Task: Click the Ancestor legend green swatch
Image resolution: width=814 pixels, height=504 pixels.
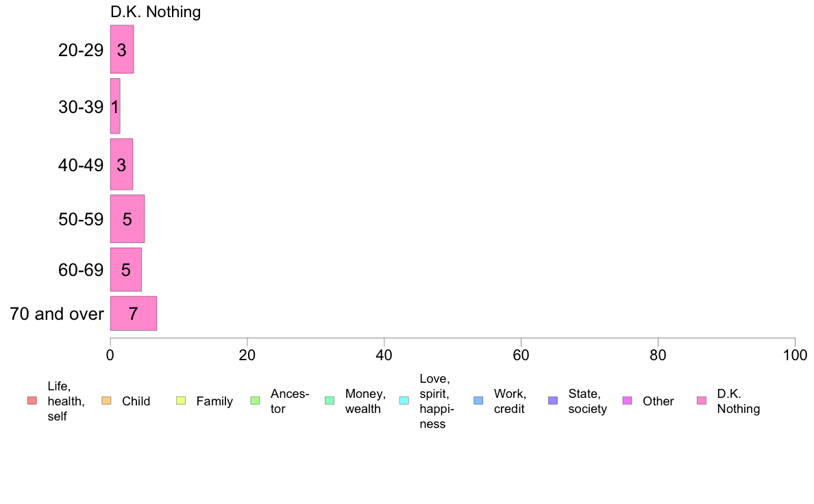Action: click(255, 401)
